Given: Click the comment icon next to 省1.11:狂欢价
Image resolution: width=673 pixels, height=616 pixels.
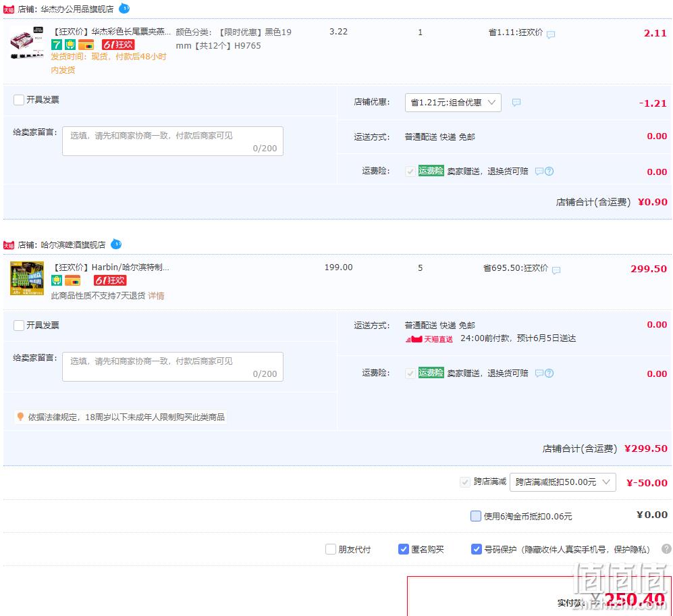Looking at the screenshot, I should pyautogui.click(x=551, y=34).
